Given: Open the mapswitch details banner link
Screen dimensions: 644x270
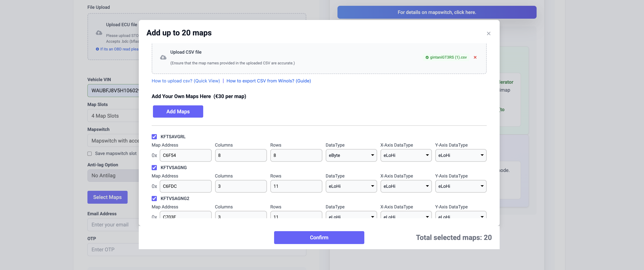Looking at the screenshot, I should [437, 12].
